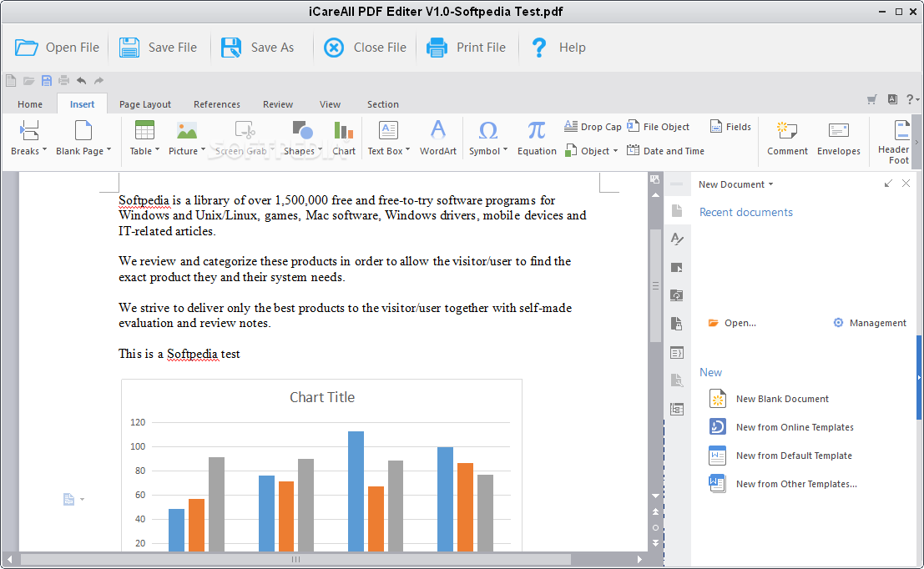This screenshot has height=569, width=924.
Task: Click the scroll right arrow
Action: [639, 559]
